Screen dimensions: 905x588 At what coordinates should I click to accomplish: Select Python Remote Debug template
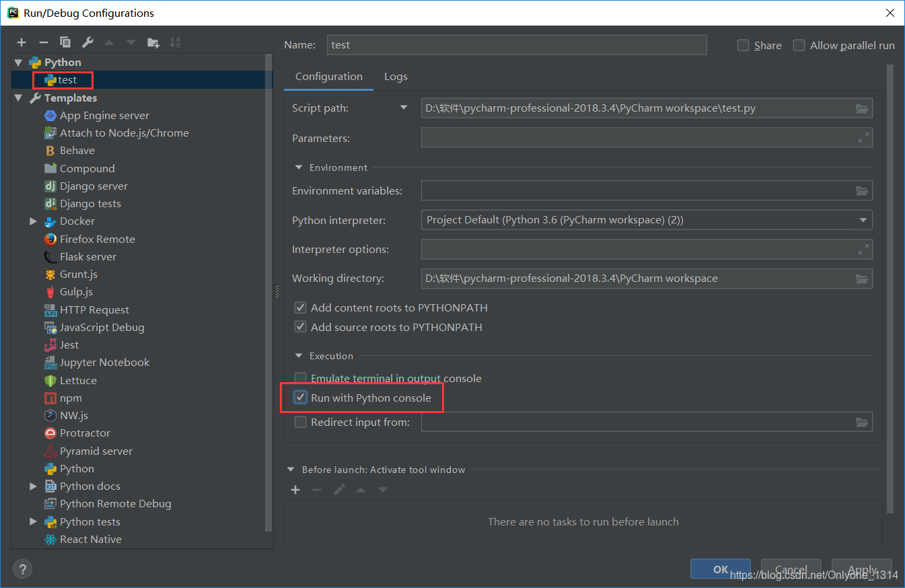[x=108, y=504]
